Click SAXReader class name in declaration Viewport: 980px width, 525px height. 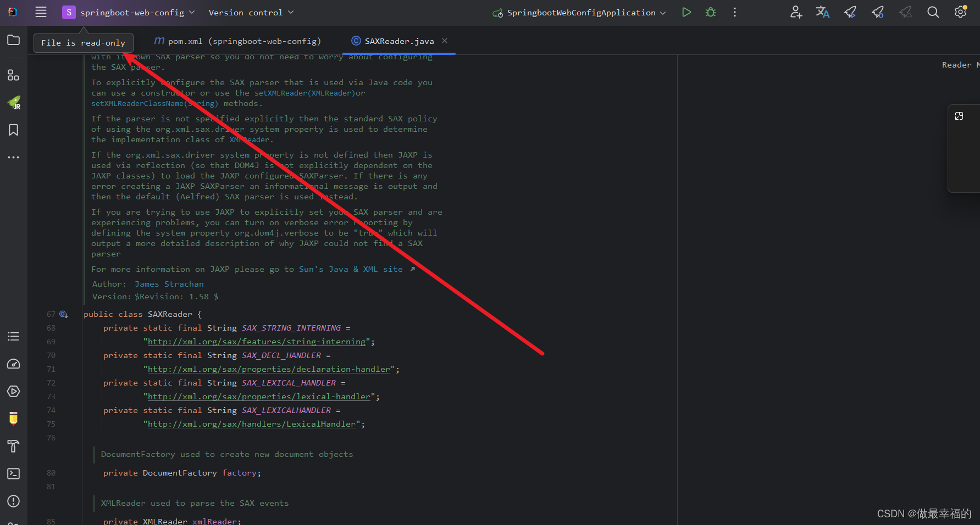tap(170, 314)
